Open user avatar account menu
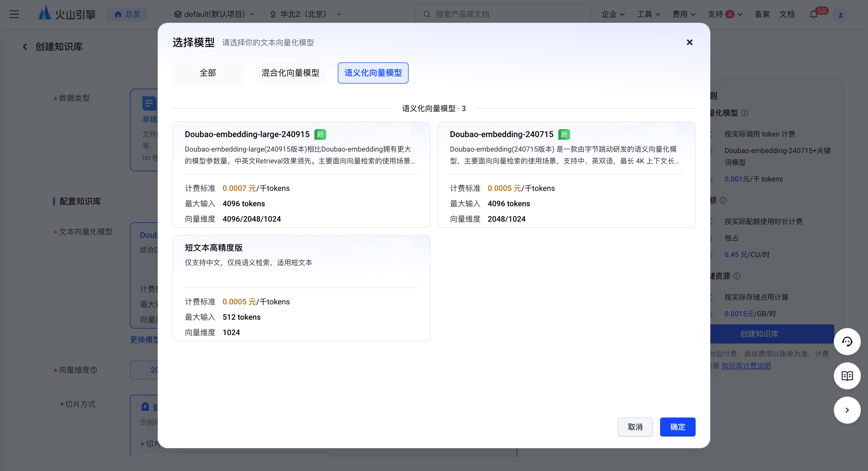 pyautogui.click(x=841, y=14)
